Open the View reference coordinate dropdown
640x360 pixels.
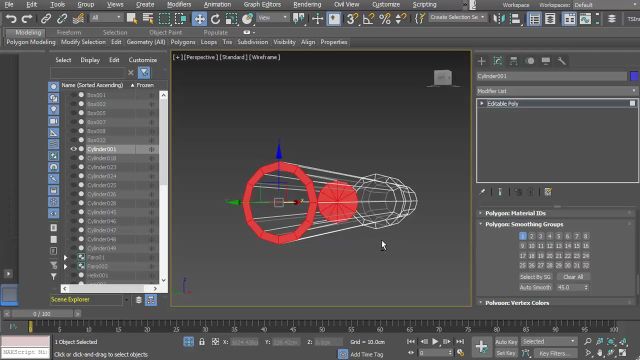273,18
